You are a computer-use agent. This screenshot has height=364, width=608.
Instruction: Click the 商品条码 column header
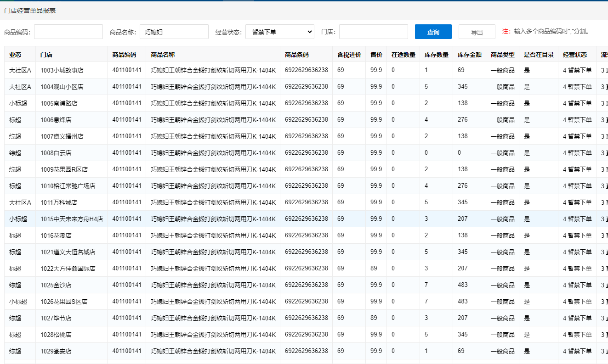[296, 55]
